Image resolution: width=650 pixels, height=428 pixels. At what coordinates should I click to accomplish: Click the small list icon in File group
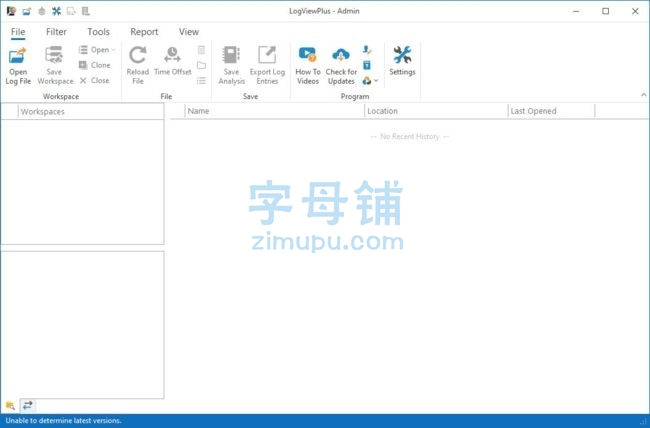pyautogui.click(x=201, y=81)
